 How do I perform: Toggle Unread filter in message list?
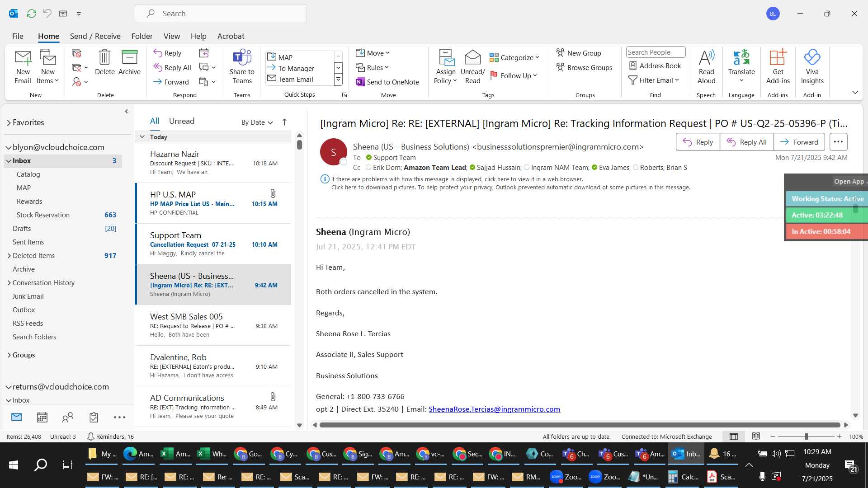point(181,121)
